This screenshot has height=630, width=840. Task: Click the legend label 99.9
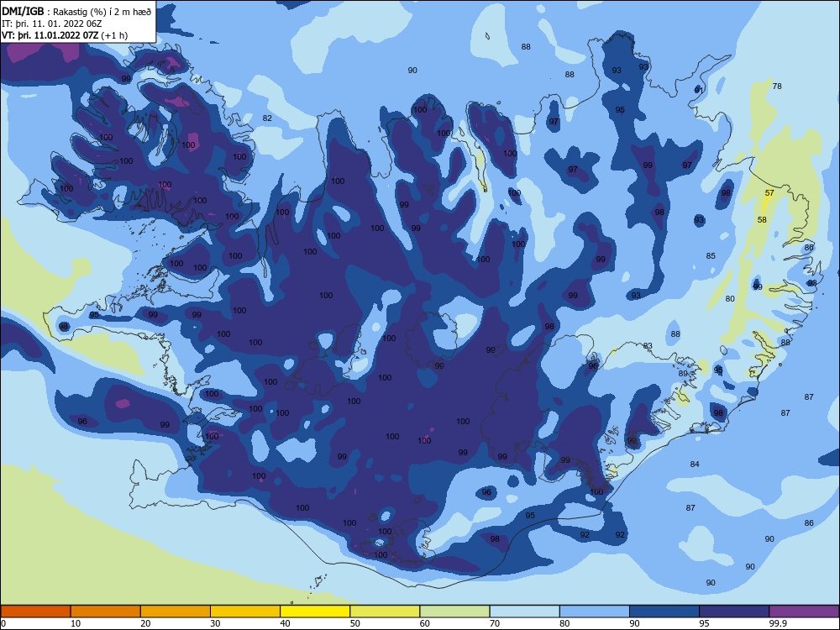pos(778,623)
